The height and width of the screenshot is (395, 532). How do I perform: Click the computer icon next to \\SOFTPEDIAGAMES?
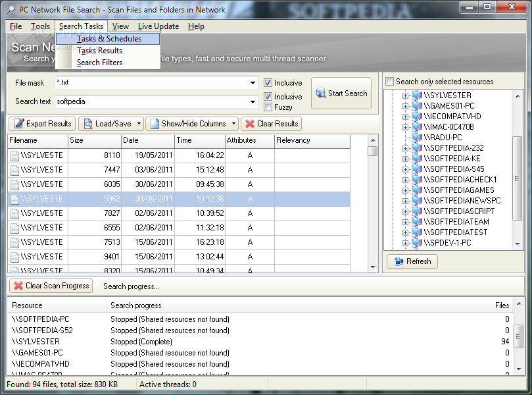pos(417,190)
